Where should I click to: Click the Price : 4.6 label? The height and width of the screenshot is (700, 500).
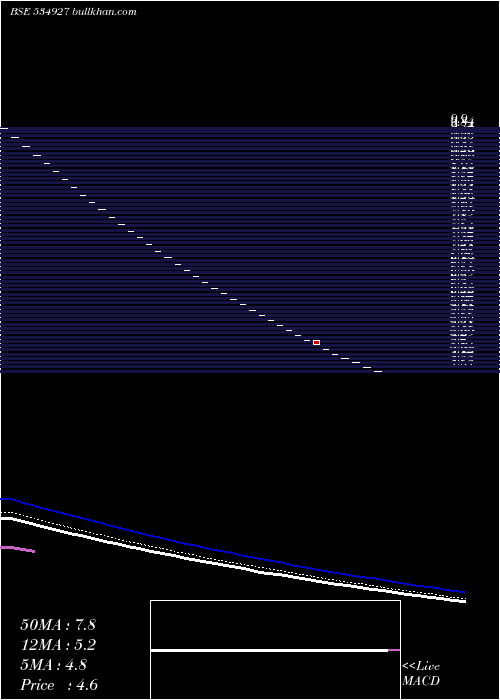(59, 685)
